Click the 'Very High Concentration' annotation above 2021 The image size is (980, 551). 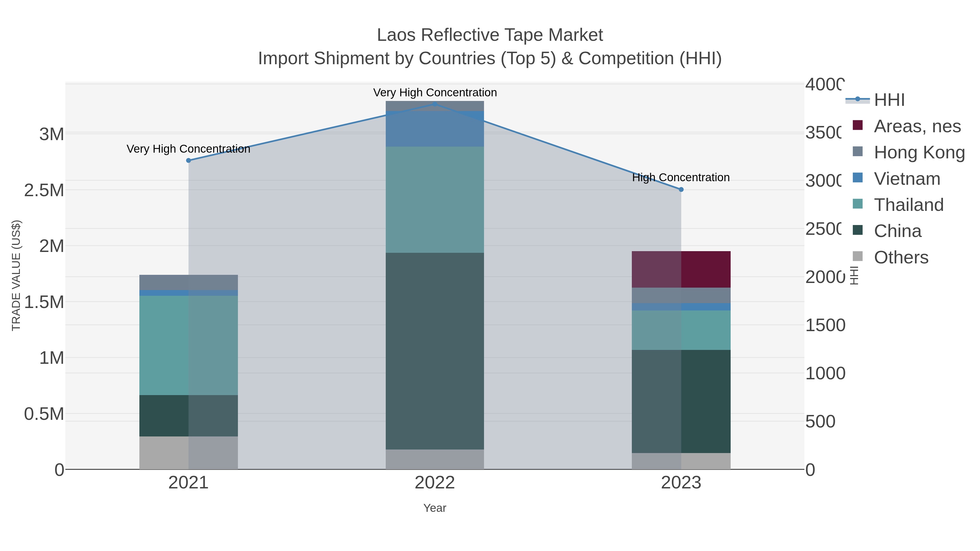pyautogui.click(x=188, y=149)
